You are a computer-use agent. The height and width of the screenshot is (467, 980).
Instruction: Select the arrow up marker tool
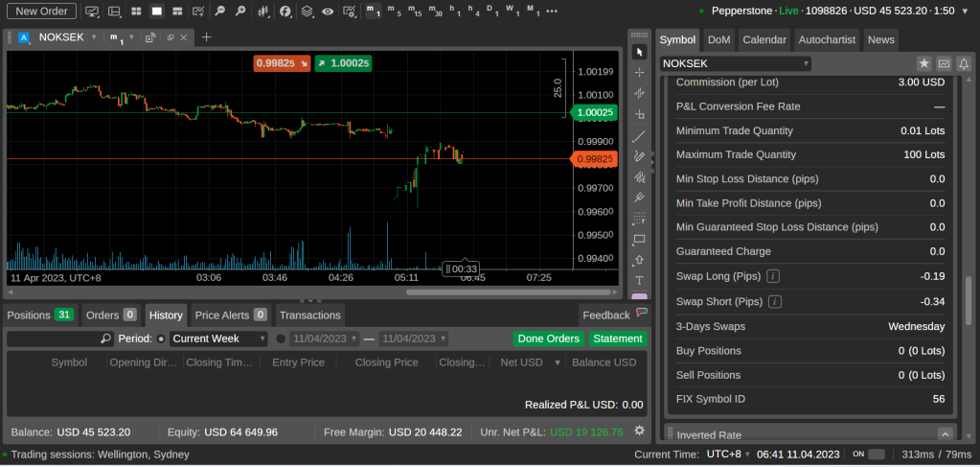(x=639, y=260)
